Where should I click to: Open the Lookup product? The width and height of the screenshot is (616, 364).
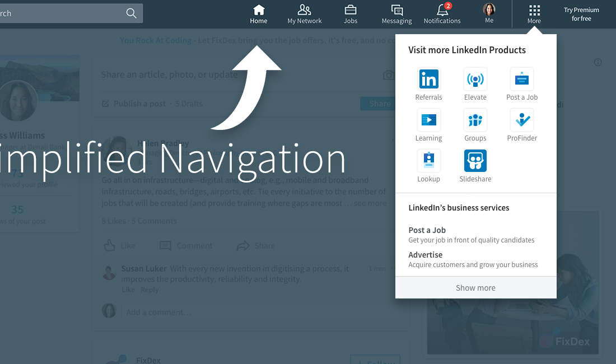428,166
